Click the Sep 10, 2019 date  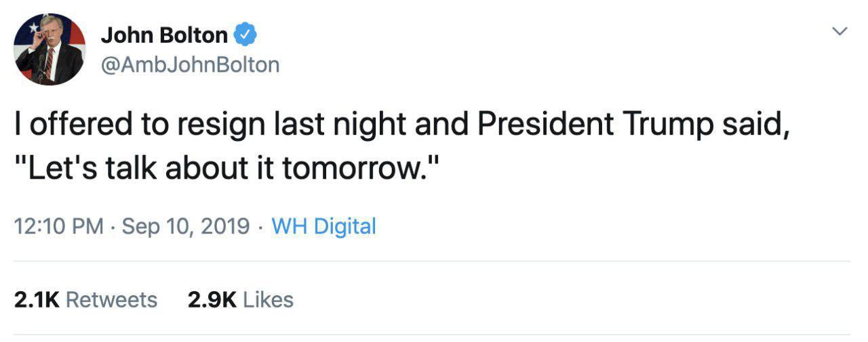(185, 226)
